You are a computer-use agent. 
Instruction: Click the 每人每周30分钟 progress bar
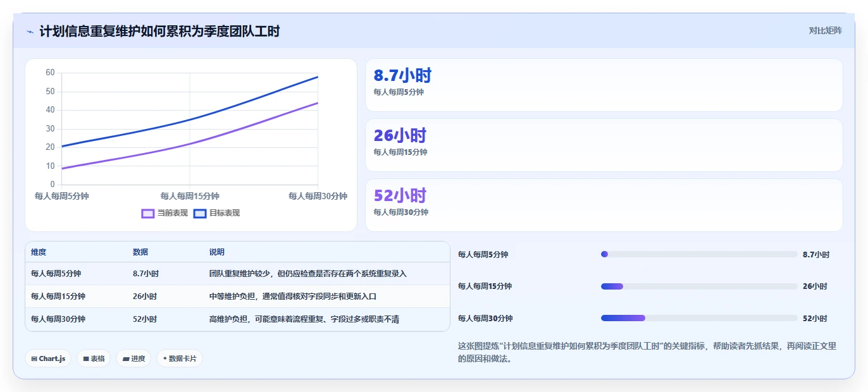pos(699,318)
